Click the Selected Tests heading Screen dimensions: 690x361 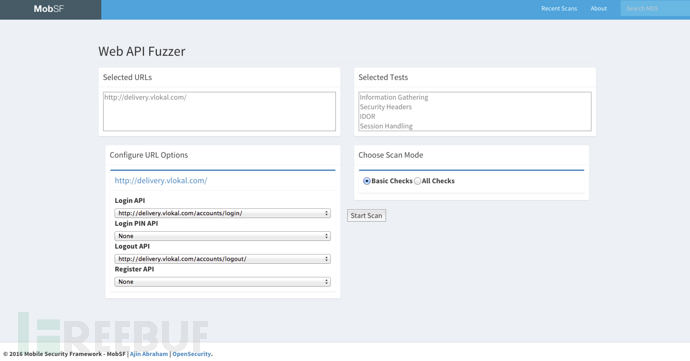383,77
